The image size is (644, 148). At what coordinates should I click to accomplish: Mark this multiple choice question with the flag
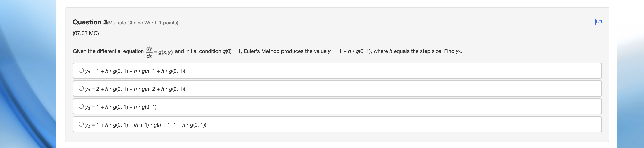[599, 22]
